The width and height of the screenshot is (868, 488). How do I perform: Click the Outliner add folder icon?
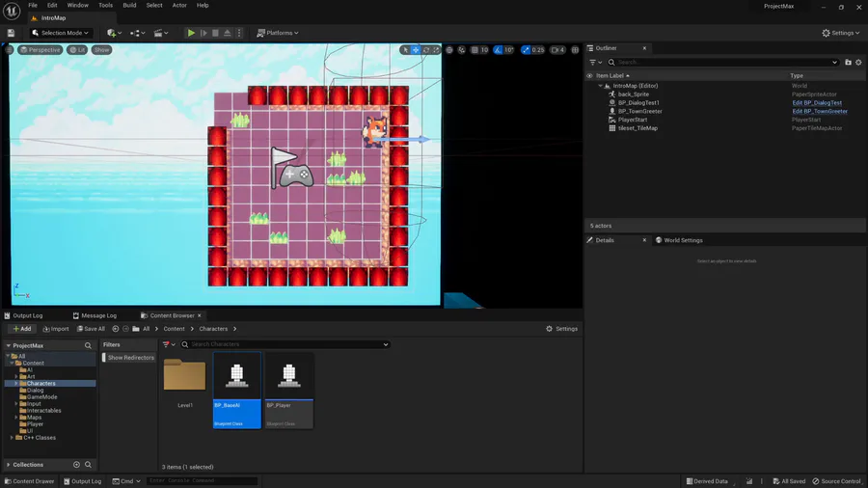pyautogui.click(x=848, y=63)
